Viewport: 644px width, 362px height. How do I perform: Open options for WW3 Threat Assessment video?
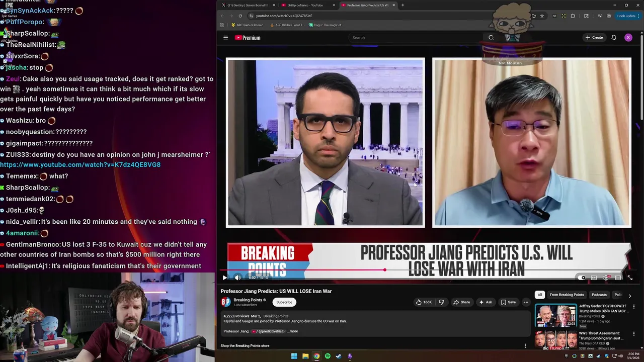click(x=633, y=334)
